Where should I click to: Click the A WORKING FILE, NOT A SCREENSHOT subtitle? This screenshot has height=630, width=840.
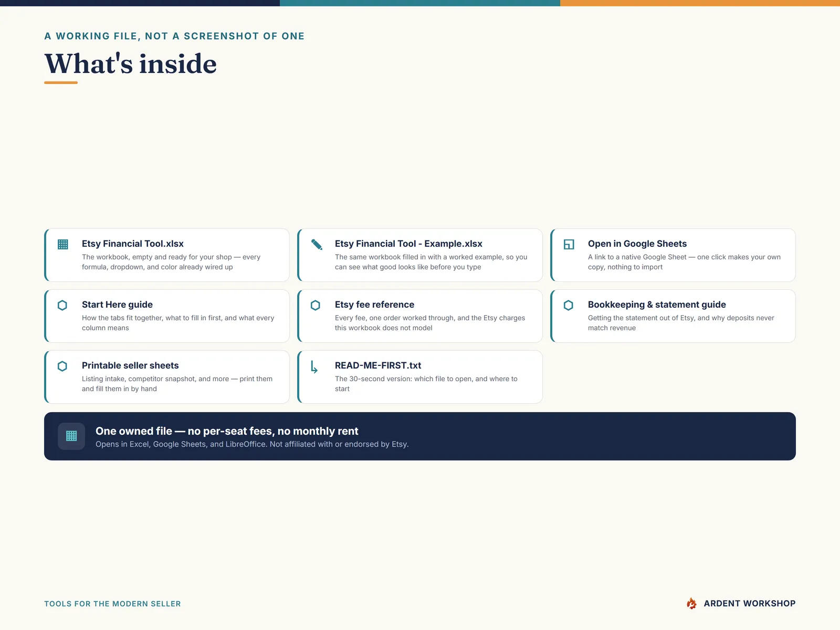[x=174, y=36]
